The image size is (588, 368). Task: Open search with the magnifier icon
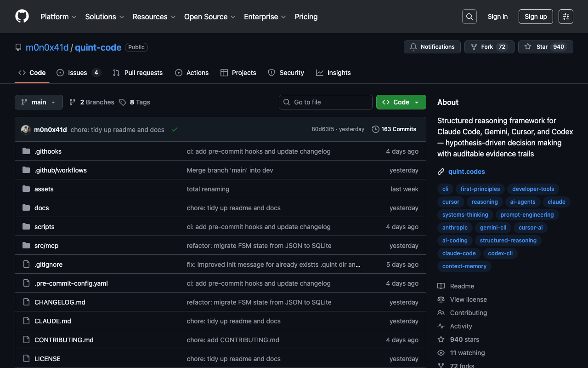click(469, 17)
